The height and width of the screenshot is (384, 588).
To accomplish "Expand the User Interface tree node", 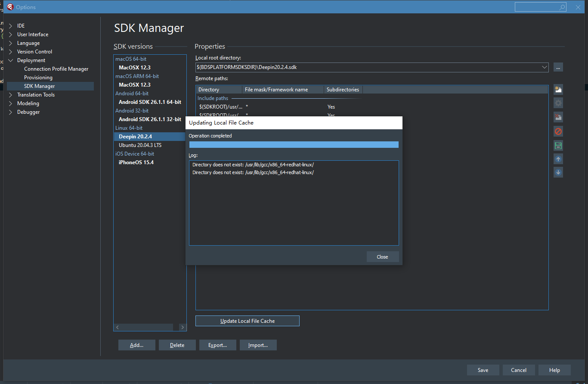I will coord(11,34).
